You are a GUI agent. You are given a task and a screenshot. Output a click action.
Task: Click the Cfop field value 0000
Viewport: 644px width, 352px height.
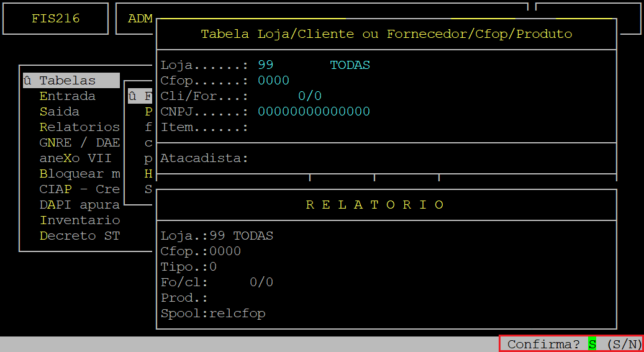pos(273,81)
